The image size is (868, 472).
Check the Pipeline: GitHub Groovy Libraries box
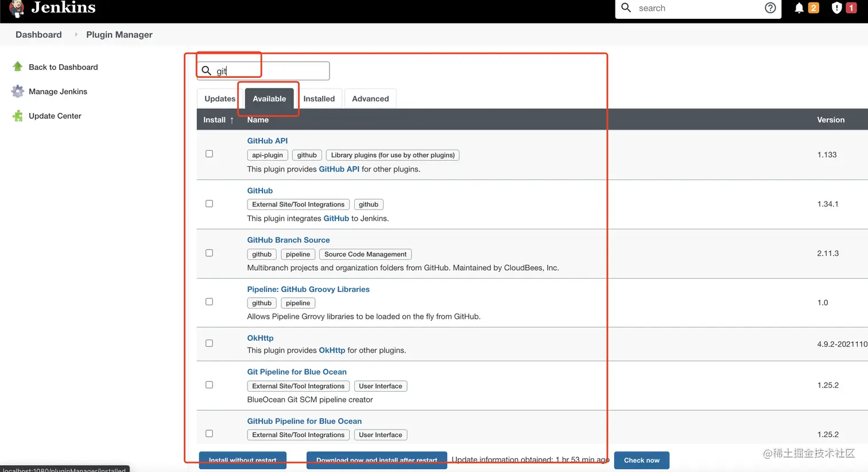coord(210,302)
